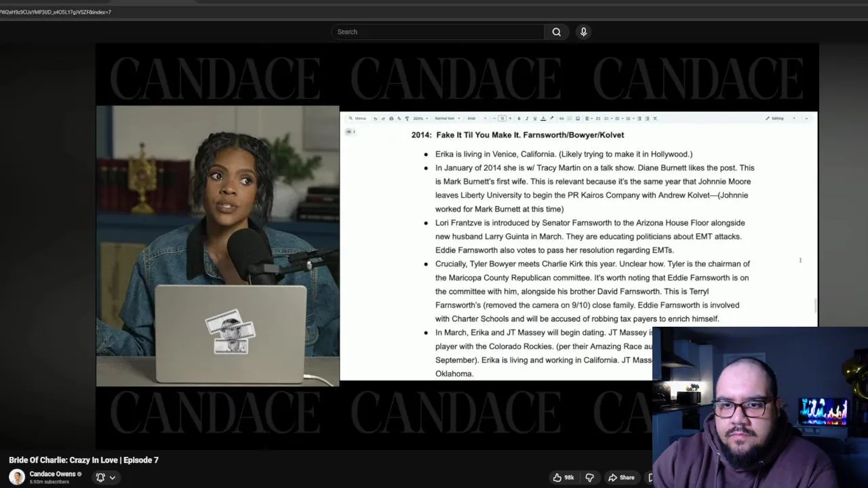Image resolution: width=868 pixels, height=488 pixels.
Task: Open the Arial font dropdown
Action: (x=477, y=119)
